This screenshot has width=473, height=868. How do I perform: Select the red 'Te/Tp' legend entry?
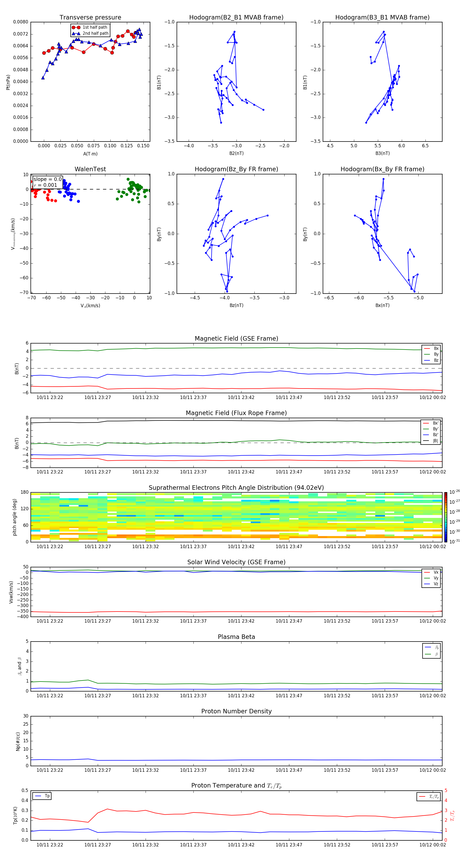coord(429,796)
